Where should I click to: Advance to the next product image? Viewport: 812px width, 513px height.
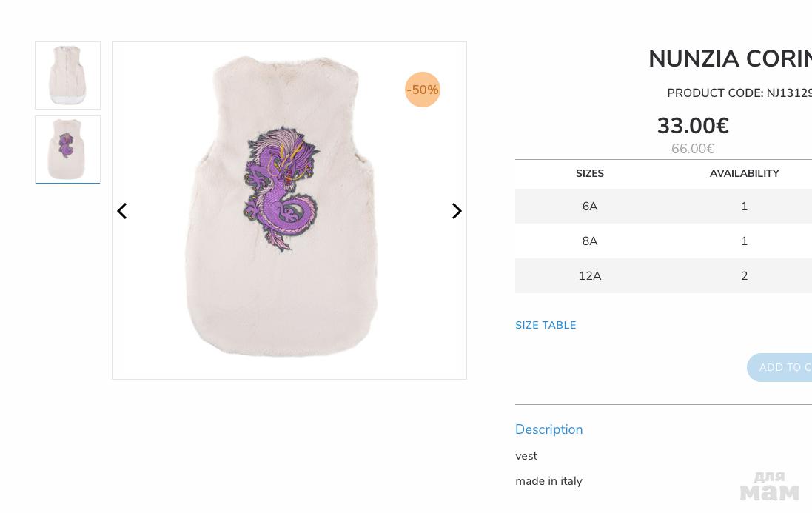coord(457,211)
